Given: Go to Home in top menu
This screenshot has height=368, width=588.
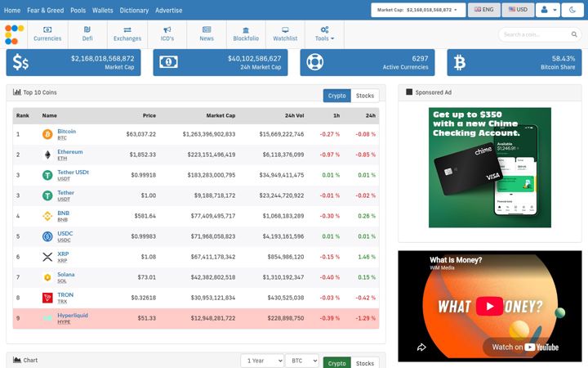Looking at the screenshot, I should (12, 11).
